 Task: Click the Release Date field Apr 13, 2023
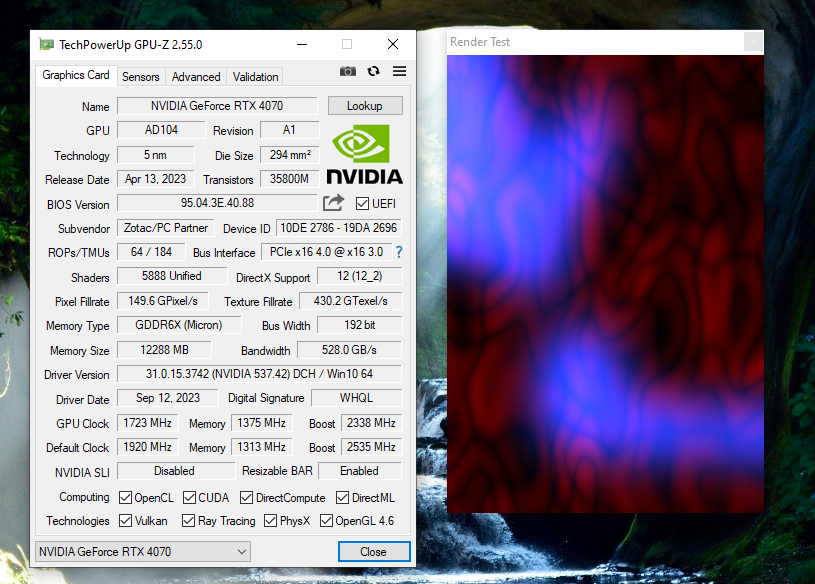coord(155,179)
